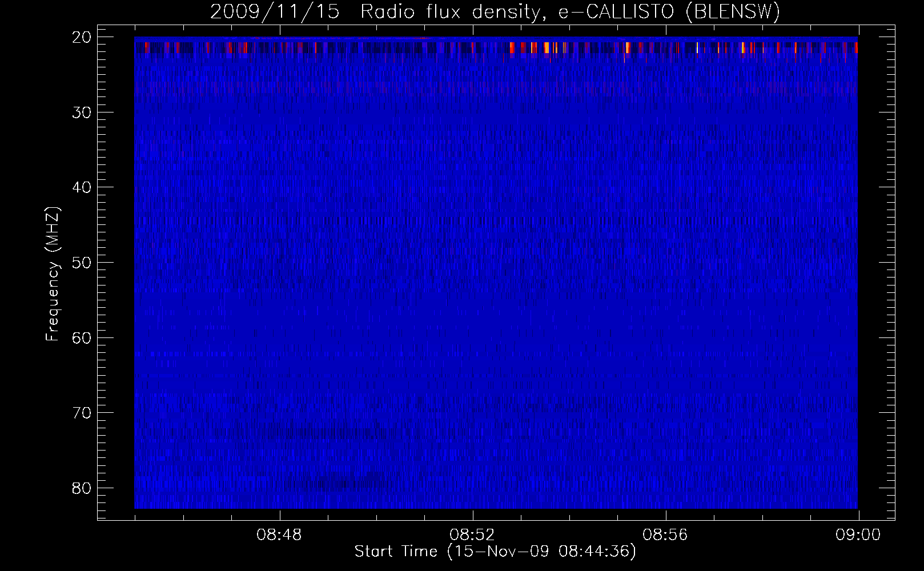
Task: Click the 09:00 time tick label
Action: tap(858, 535)
